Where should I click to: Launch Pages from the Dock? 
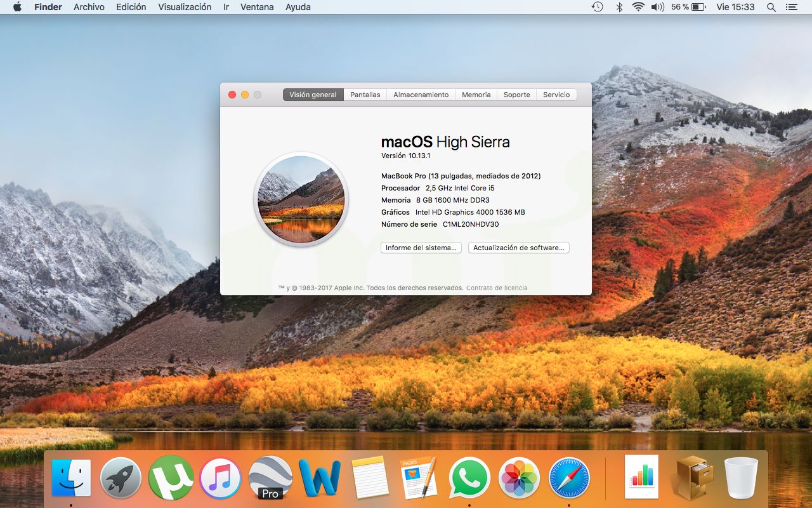419,478
